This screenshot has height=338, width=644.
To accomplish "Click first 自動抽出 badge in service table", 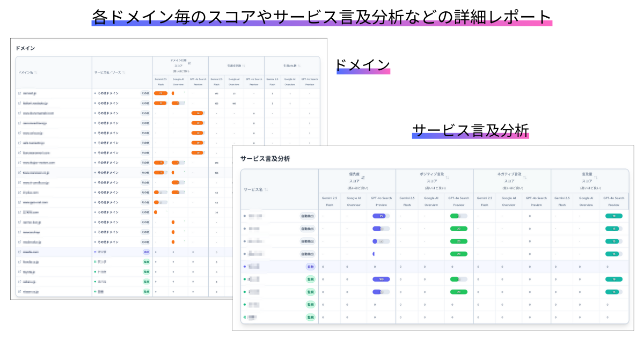I will 307,216.
